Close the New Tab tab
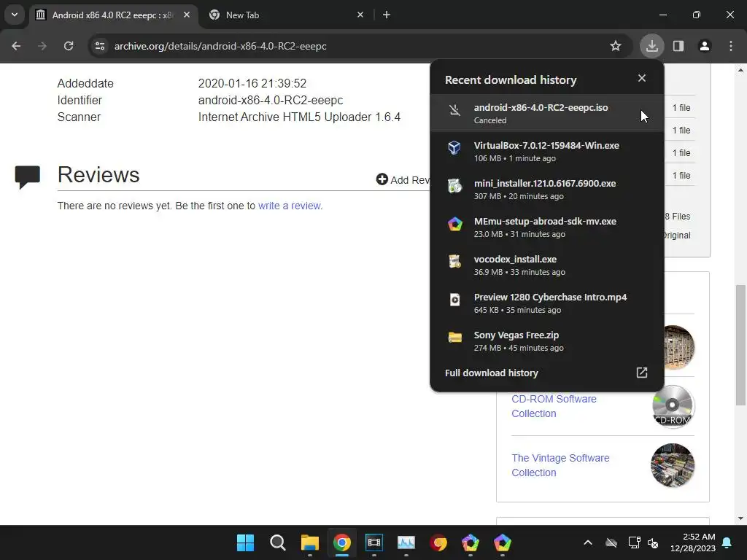The image size is (747, 560). click(x=360, y=15)
